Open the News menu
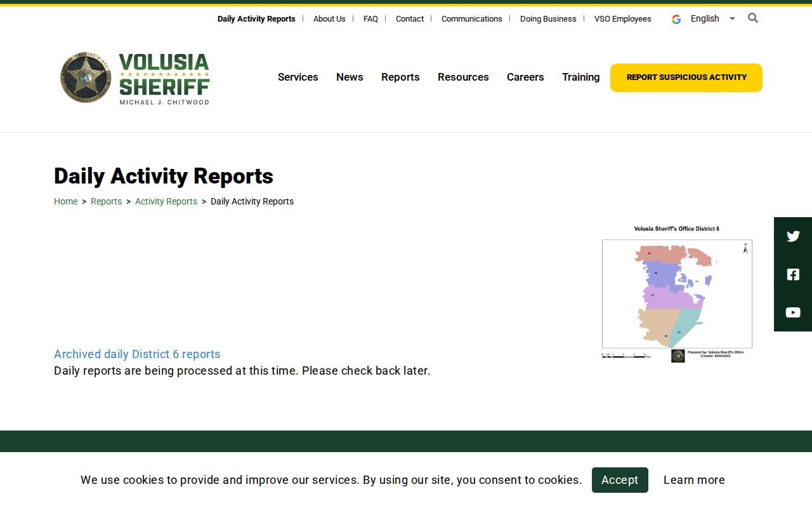812x508 pixels. coord(350,77)
